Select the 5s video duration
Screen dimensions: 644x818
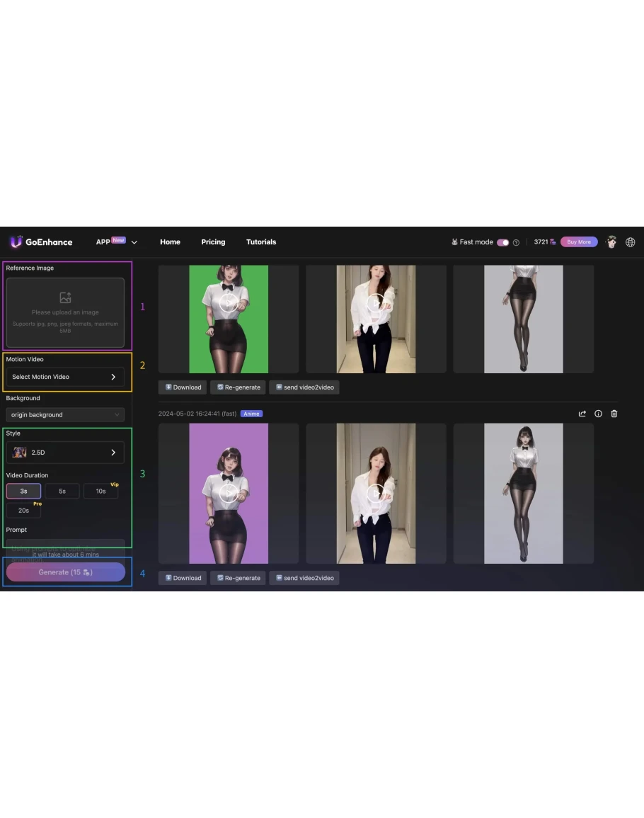(62, 491)
